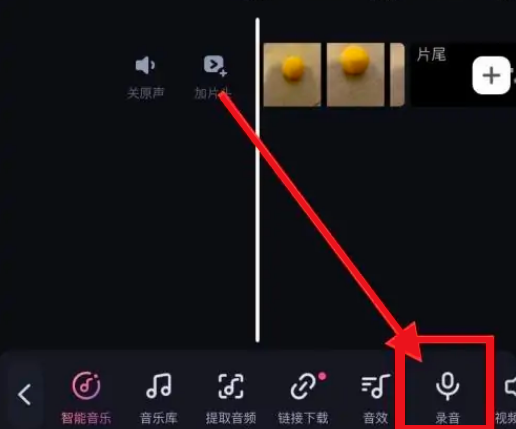The height and width of the screenshot is (429, 516).
Task: Click the 关原声 text label
Action: pos(145,93)
